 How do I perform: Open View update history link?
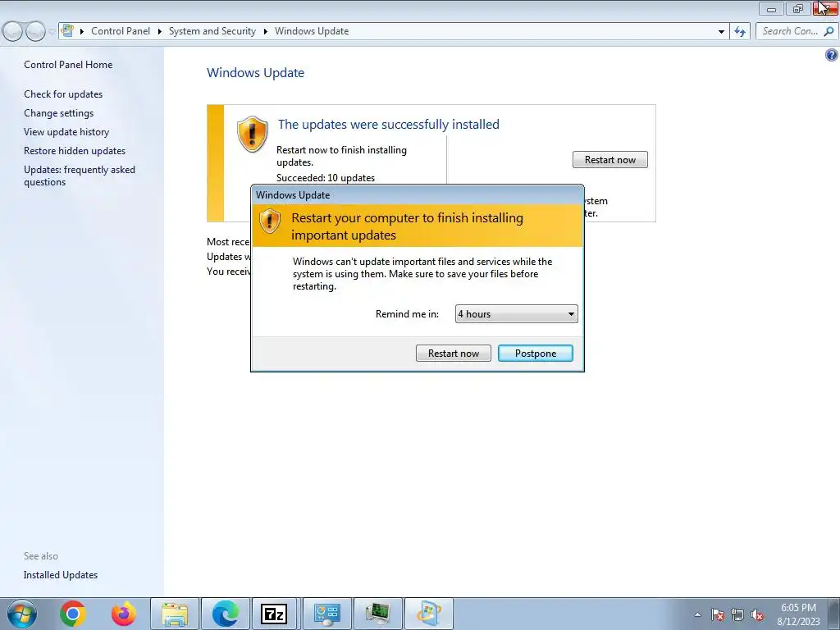[x=66, y=132]
